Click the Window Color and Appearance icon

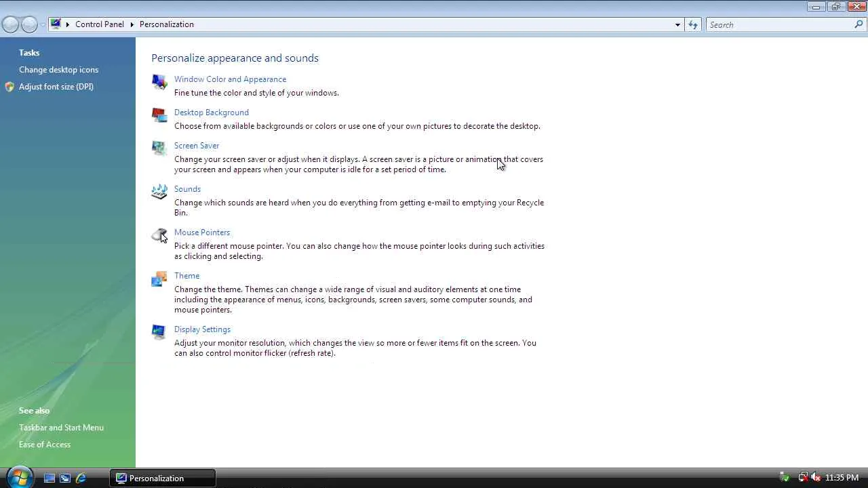click(159, 81)
